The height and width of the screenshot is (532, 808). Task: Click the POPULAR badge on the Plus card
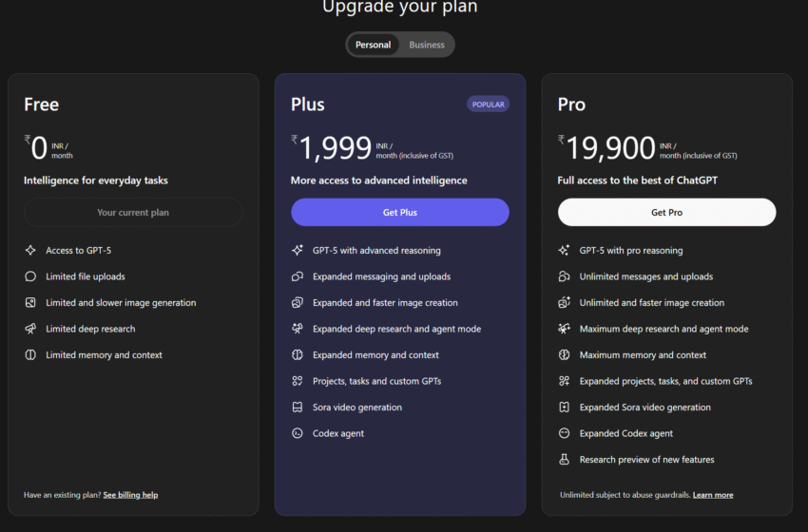488,104
